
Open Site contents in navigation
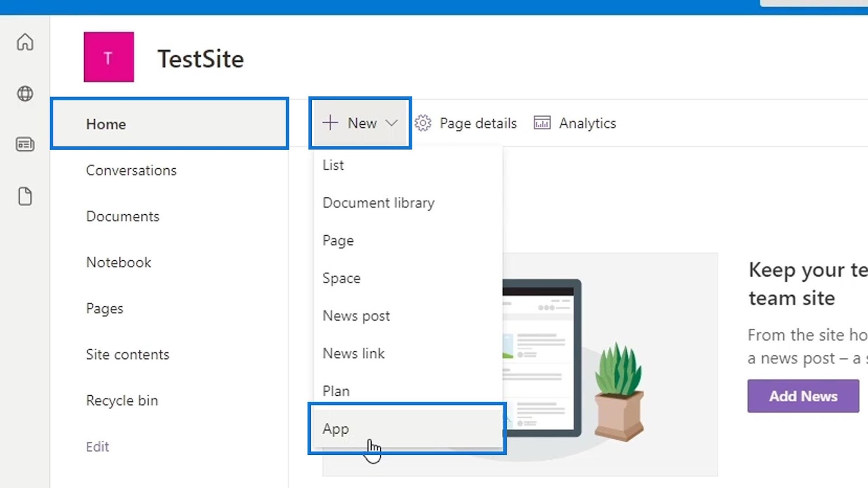tap(127, 355)
